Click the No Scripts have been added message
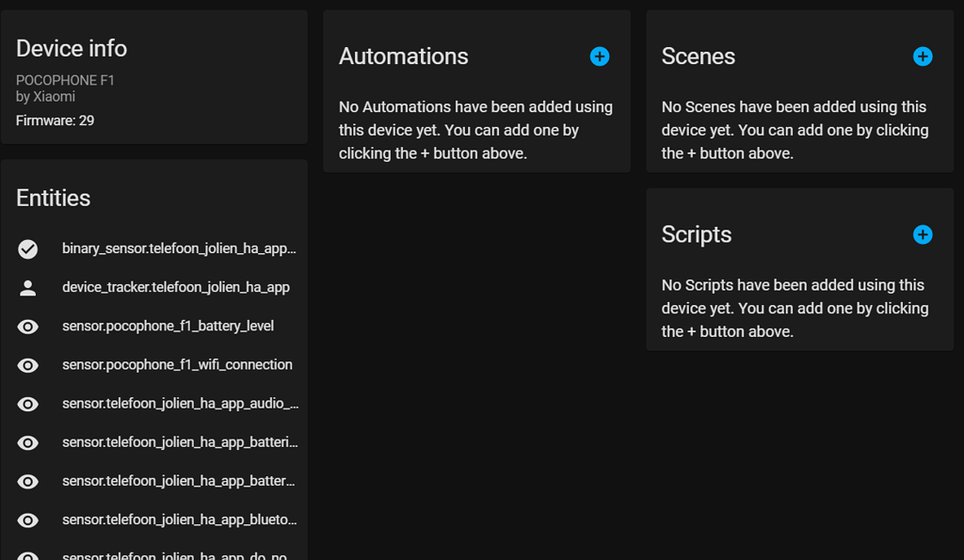Viewport: 964px width, 560px height. 795,309
